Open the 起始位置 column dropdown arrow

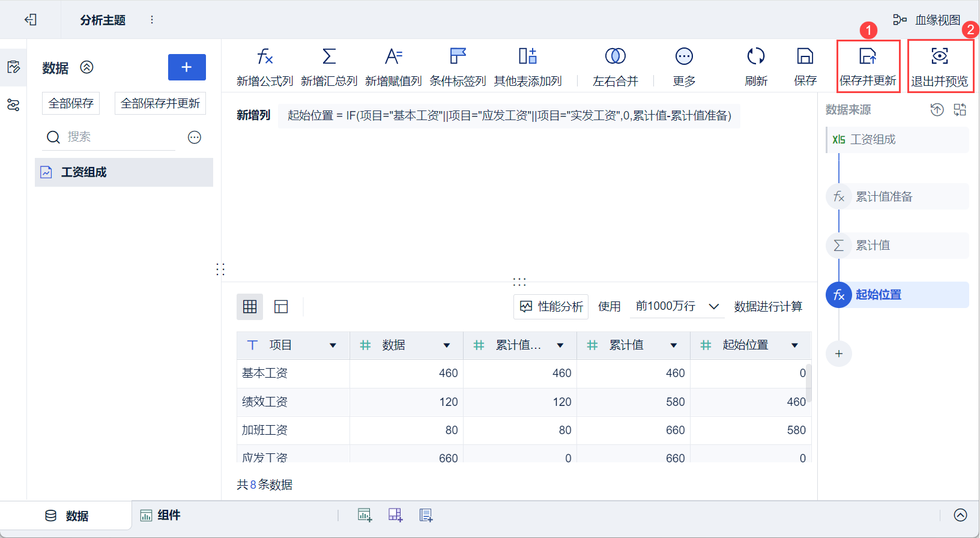point(794,345)
